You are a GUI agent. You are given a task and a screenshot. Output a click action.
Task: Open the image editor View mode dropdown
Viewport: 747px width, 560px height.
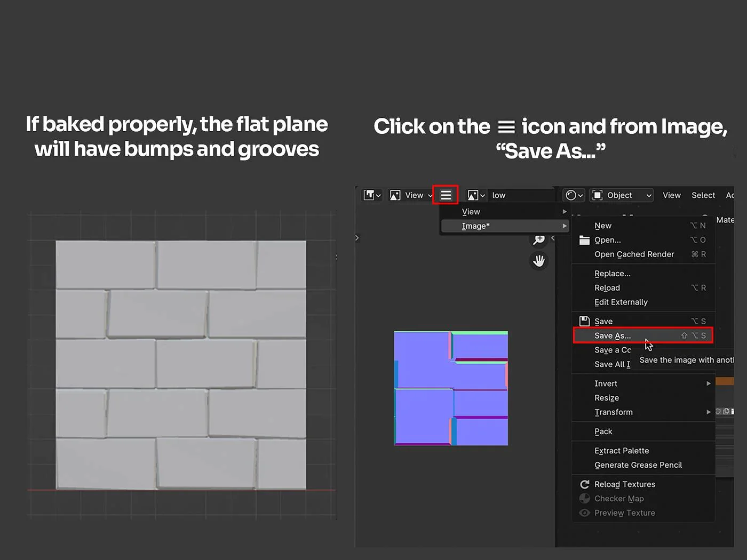coord(410,195)
